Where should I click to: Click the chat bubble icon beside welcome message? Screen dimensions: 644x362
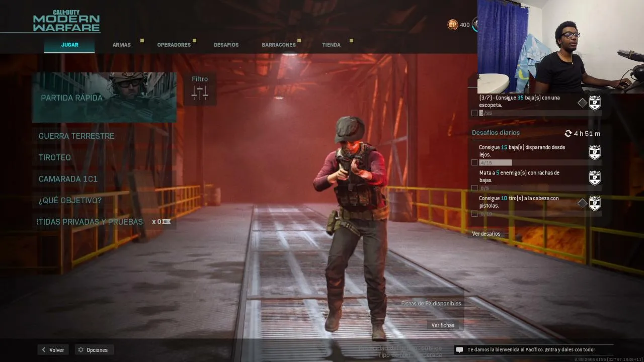[459, 349]
